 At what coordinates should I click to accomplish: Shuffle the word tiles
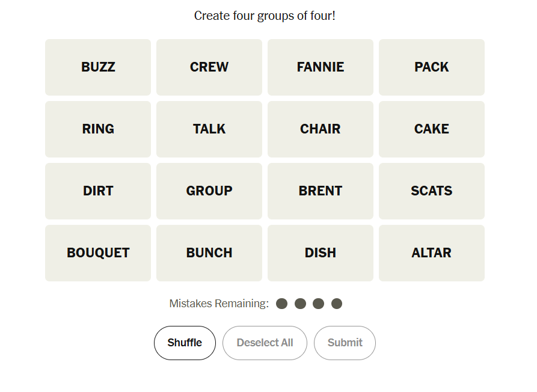coord(185,343)
